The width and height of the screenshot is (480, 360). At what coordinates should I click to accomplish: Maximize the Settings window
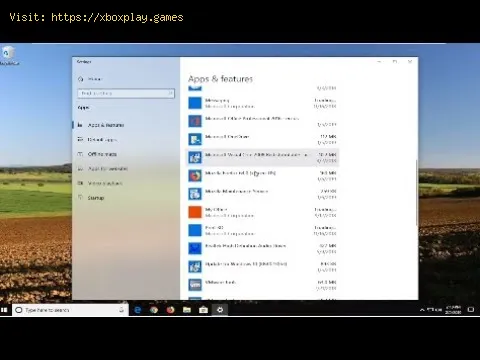395,62
